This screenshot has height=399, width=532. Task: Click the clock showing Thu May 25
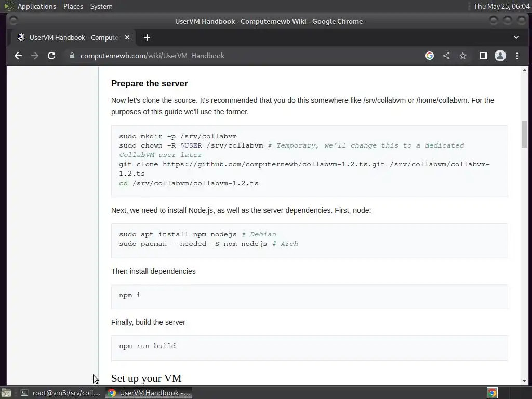501,6
